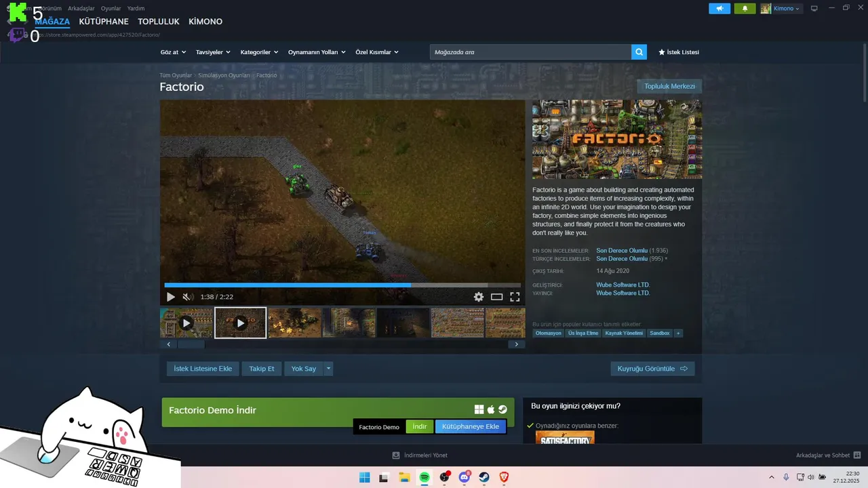Open video settings gear icon
This screenshot has width=868, height=488.
[479, 297]
